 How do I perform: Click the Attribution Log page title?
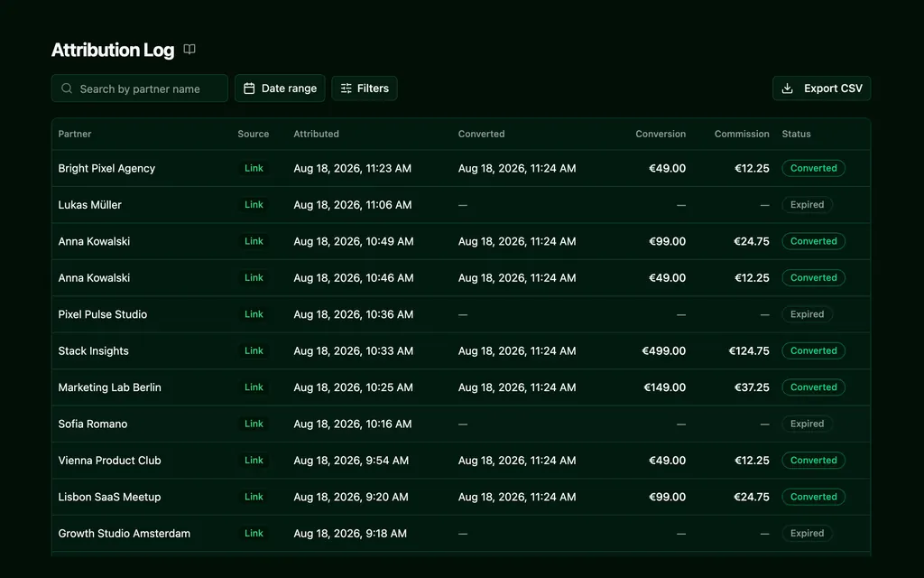pyautogui.click(x=113, y=50)
